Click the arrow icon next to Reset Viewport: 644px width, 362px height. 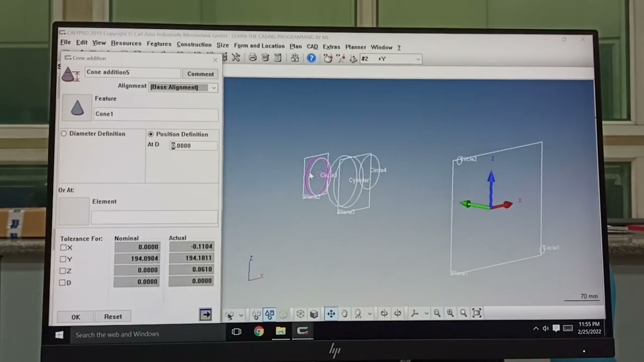point(205,315)
